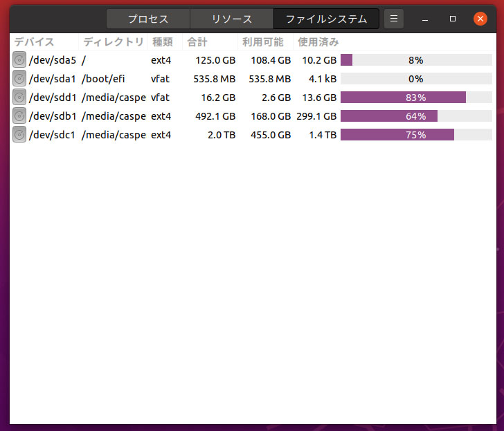Open the hamburger menu button
This screenshot has height=431, width=504.
tap(394, 19)
